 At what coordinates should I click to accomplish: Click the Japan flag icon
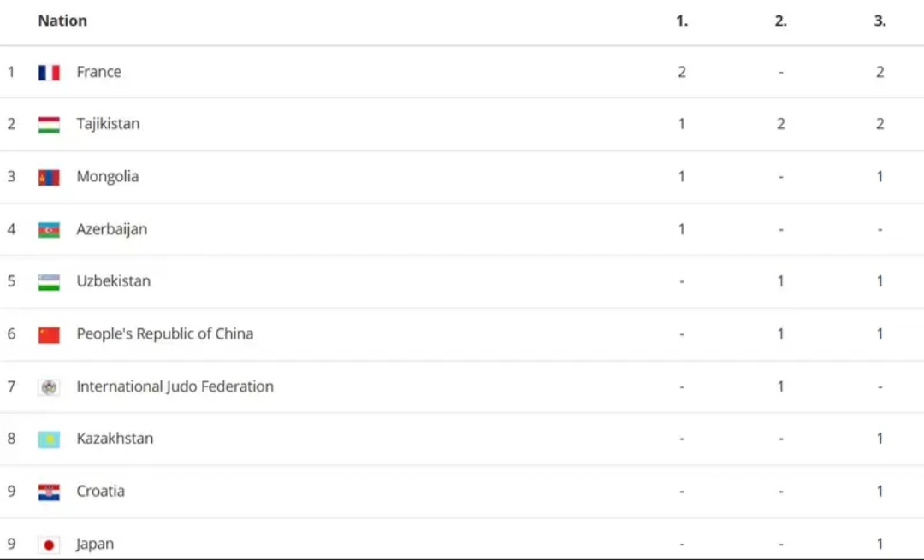49,545
